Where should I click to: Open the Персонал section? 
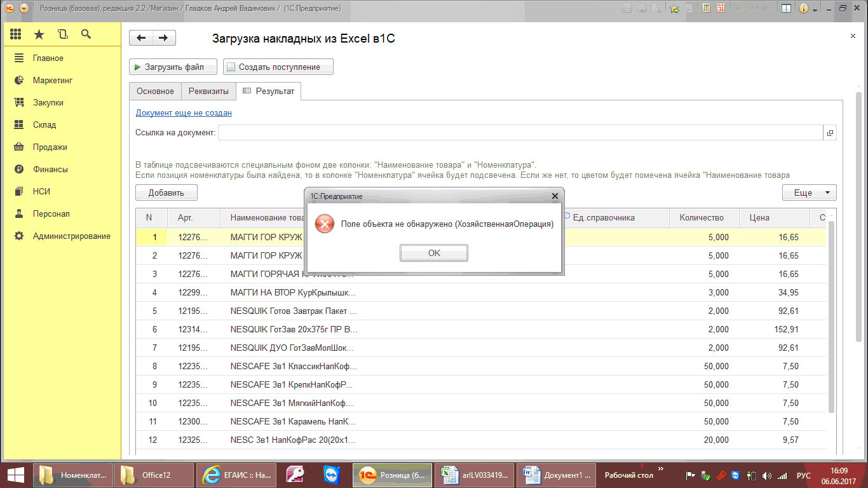(51, 213)
